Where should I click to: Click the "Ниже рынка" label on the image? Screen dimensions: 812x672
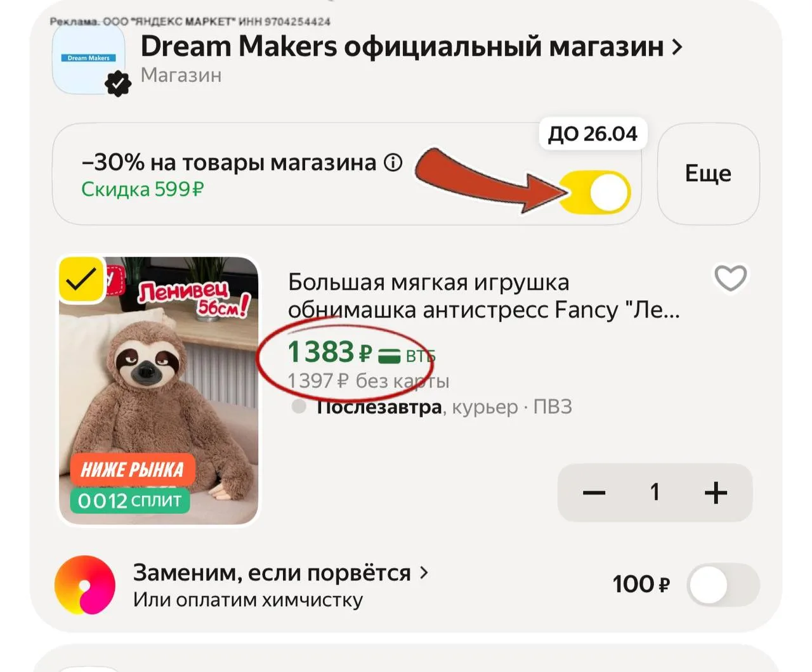coord(132,470)
